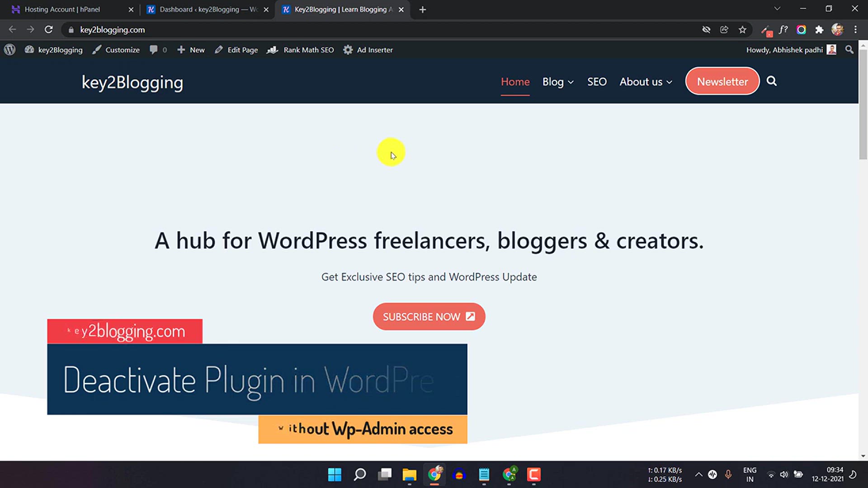Open the Chrome extensions puzzle icon
Image resolution: width=868 pixels, height=488 pixels.
tap(819, 30)
